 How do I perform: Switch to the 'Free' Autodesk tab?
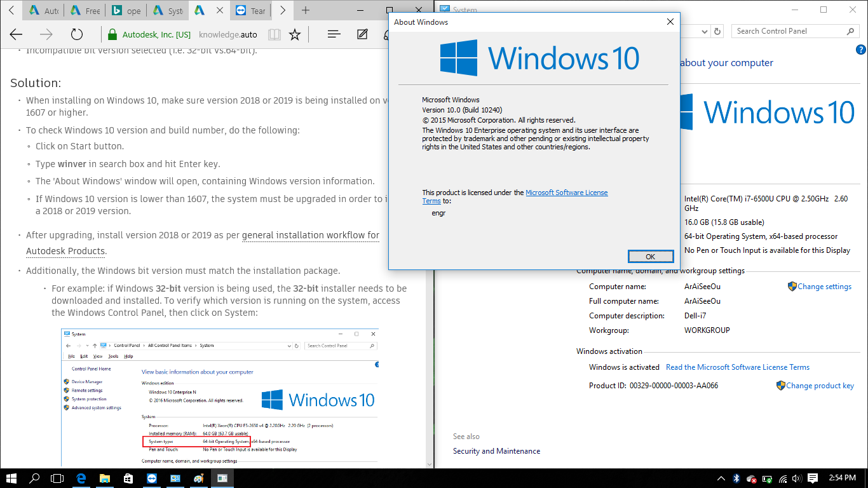(85, 11)
